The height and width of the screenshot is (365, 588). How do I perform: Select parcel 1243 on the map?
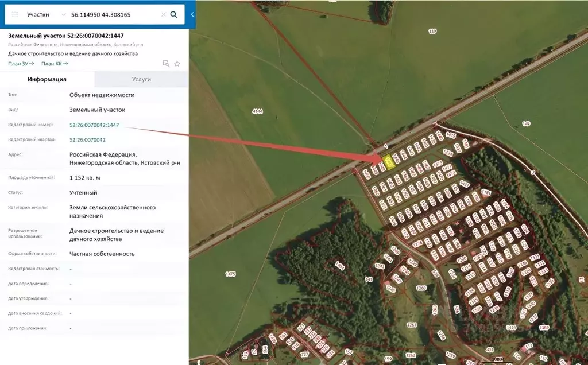pos(380,266)
